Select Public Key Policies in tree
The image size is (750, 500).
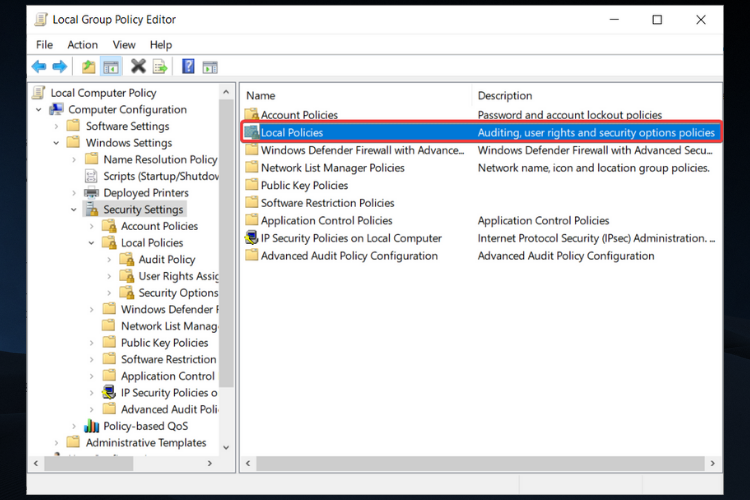(165, 343)
